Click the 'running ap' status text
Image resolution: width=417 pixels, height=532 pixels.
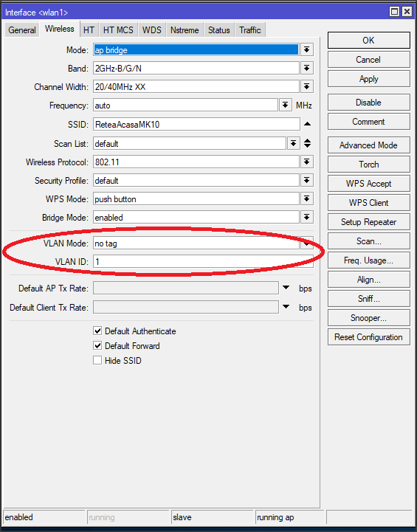click(275, 517)
